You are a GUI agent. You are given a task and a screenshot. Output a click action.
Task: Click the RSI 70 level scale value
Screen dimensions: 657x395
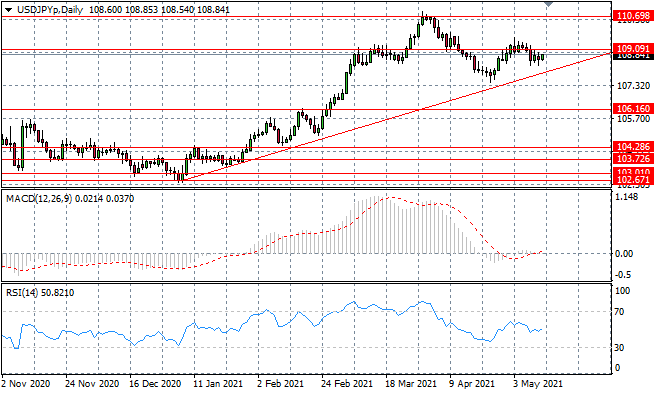click(x=619, y=312)
